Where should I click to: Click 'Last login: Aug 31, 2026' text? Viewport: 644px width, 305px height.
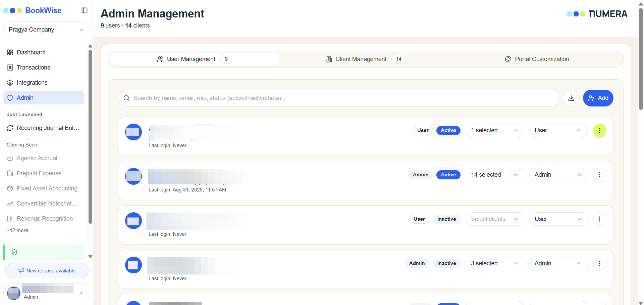[187, 190]
